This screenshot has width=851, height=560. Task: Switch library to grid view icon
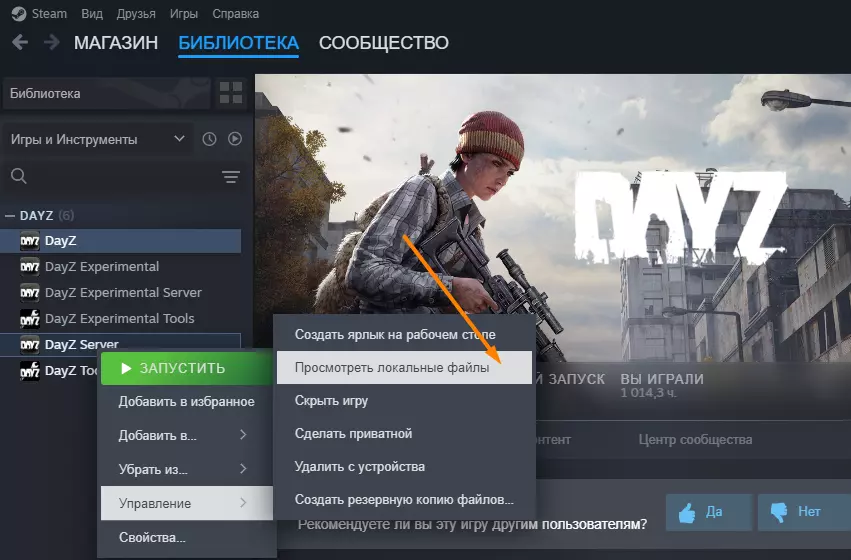[x=231, y=93]
